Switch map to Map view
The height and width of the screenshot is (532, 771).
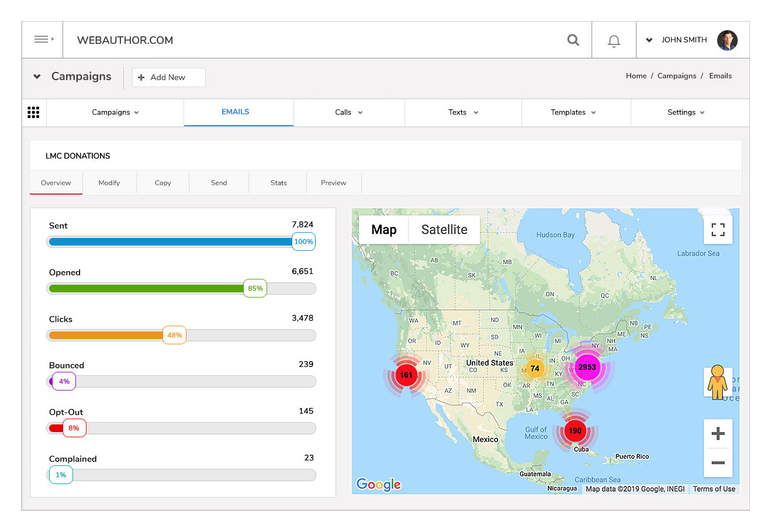point(383,230)
